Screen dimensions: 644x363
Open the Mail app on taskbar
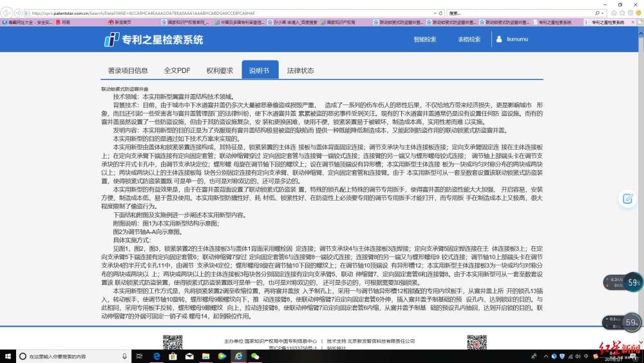click(189, 356)
